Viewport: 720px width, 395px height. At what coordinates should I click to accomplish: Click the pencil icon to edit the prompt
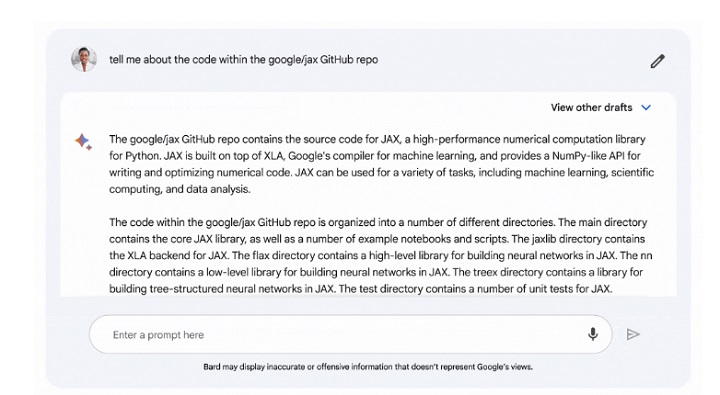(658, 61)
